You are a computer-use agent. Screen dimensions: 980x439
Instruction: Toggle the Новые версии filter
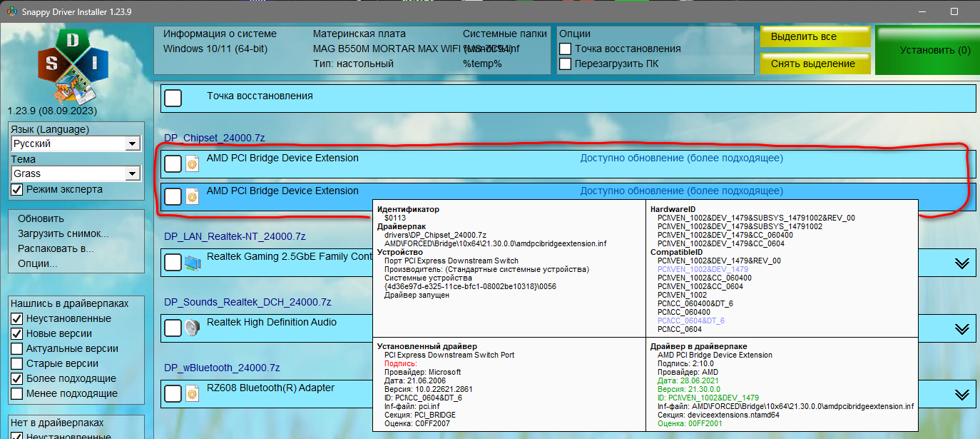point(17,333)
